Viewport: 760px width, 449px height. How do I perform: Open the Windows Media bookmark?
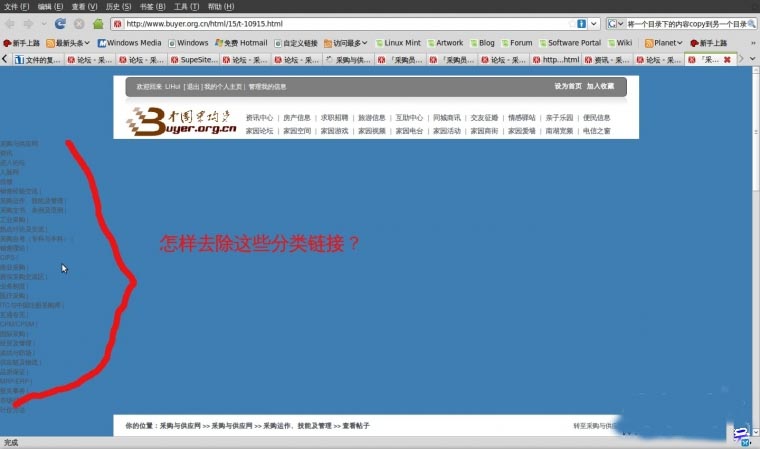129,43
